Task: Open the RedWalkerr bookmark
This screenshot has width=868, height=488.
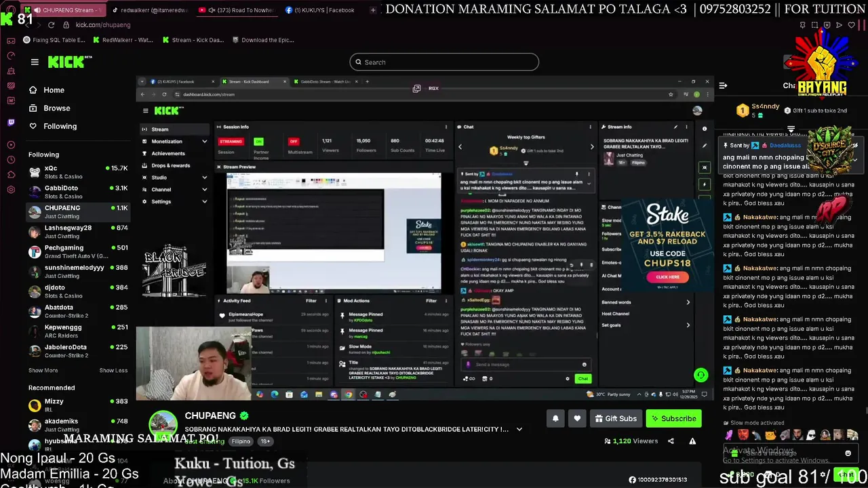Action: (122, 40)
